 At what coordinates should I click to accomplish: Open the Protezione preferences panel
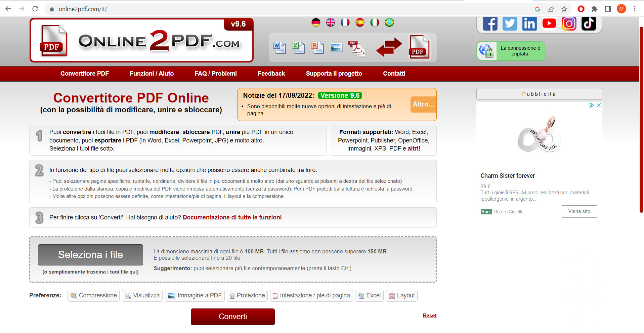coord(247,295)
